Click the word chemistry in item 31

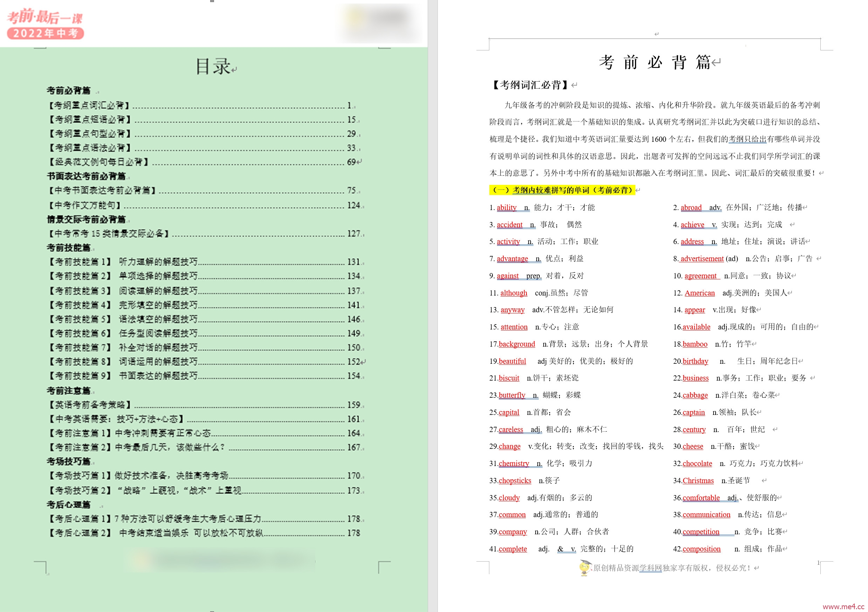click(x=514, y=464)
